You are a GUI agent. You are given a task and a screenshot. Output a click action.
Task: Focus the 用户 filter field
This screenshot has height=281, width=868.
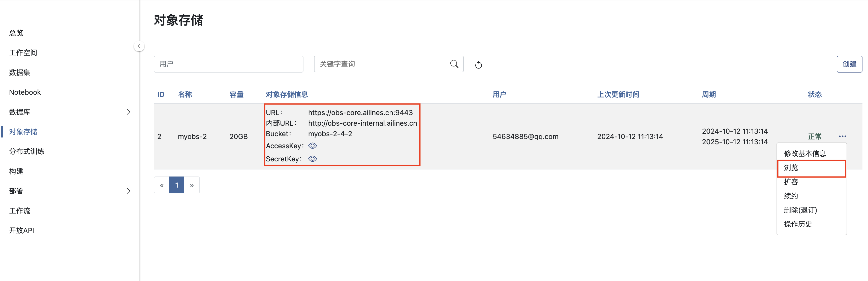click(x=228, y=64)
